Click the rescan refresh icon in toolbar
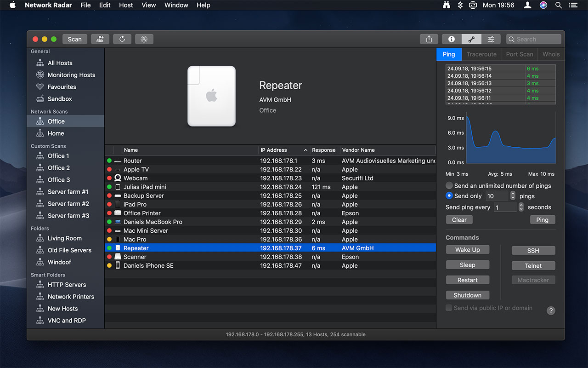Viewport: 588px width, 368px height. pyautogui.click(x=122, y=39)
